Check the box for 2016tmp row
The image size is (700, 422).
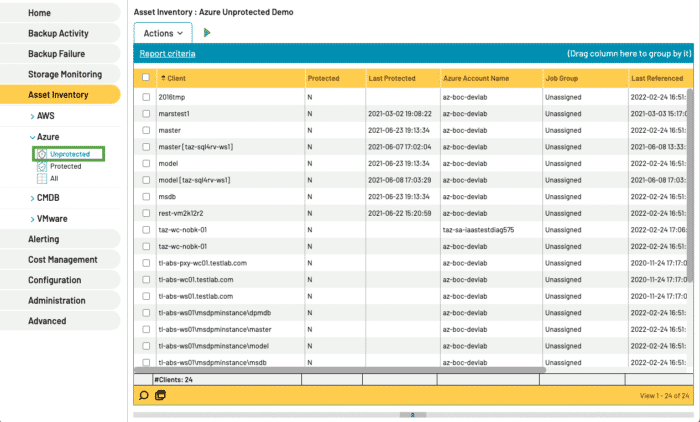click(x=146, y=97)
